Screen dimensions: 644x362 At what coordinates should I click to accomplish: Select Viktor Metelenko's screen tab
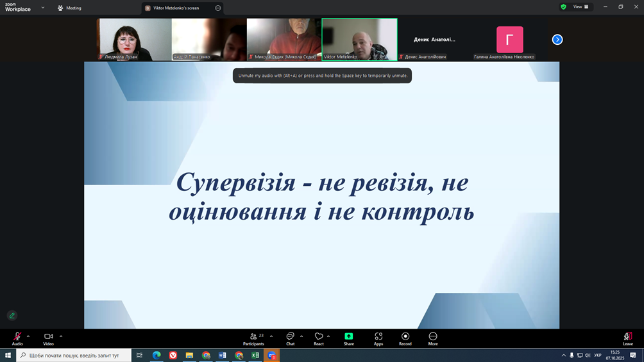(176, 8)
